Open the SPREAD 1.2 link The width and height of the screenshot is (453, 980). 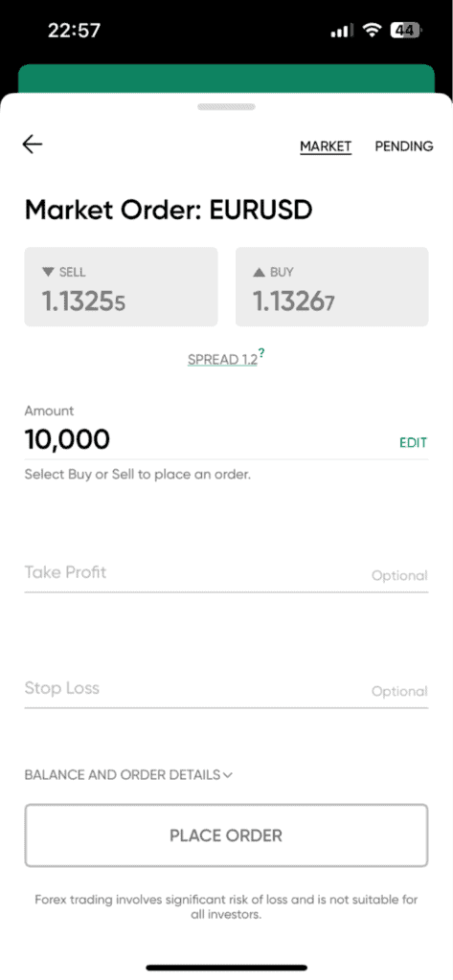click(x=222, y=360)
